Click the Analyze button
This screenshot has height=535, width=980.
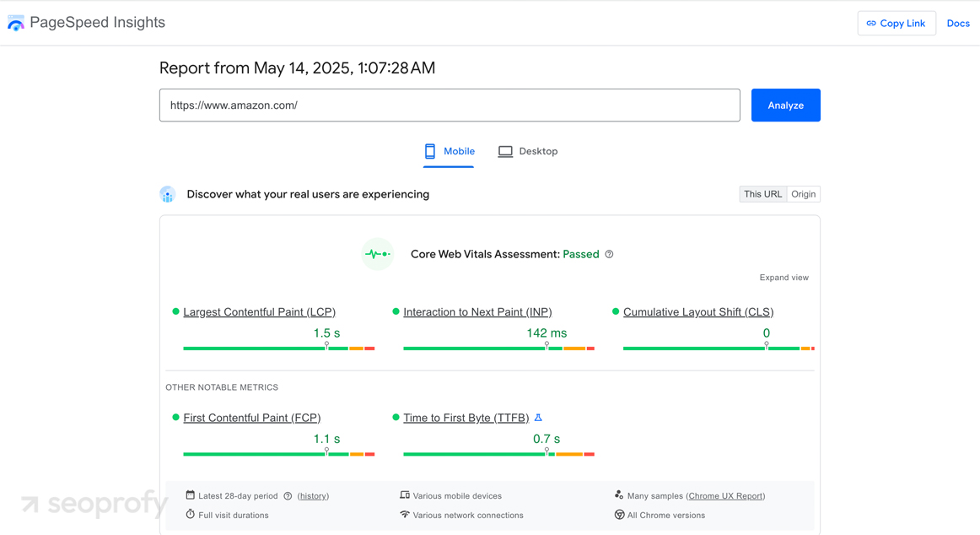point(786,105)
